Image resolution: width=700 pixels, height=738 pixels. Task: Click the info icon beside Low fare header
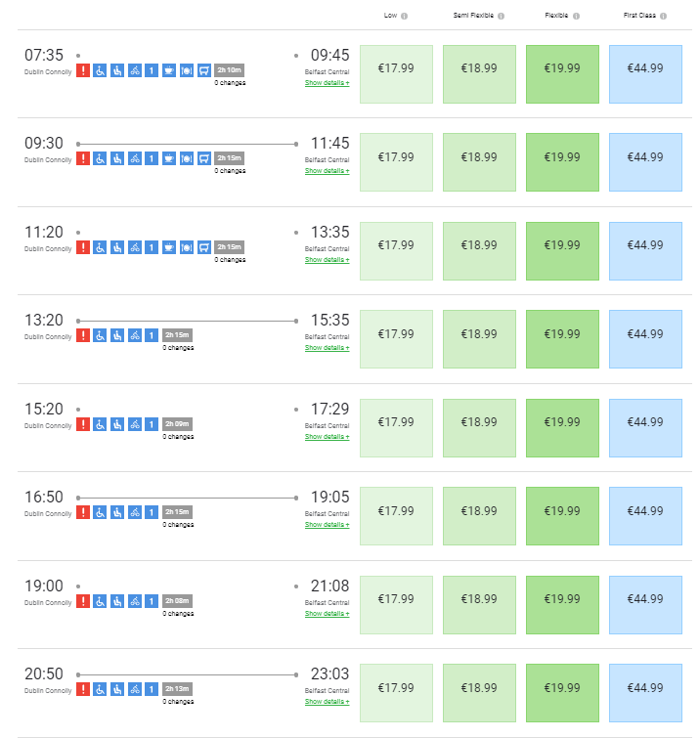pyautogui.click(x=405, y=17)
